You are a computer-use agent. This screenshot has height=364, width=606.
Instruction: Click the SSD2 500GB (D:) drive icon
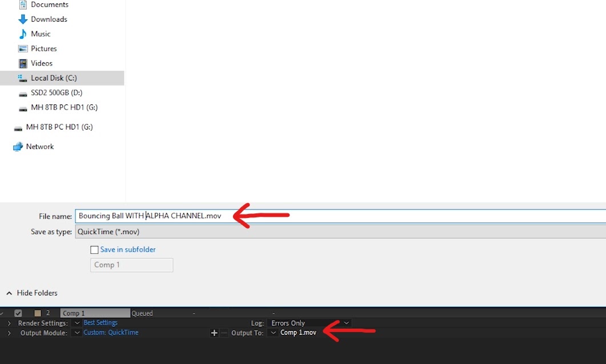point(23,94)
